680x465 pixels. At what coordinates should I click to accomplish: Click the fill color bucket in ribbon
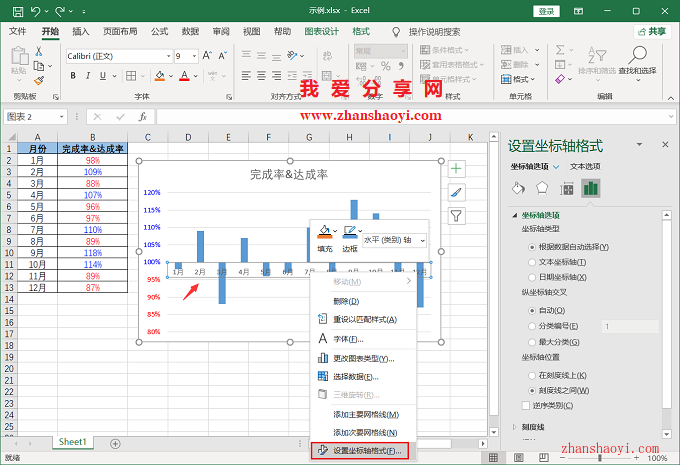[160, 76]
